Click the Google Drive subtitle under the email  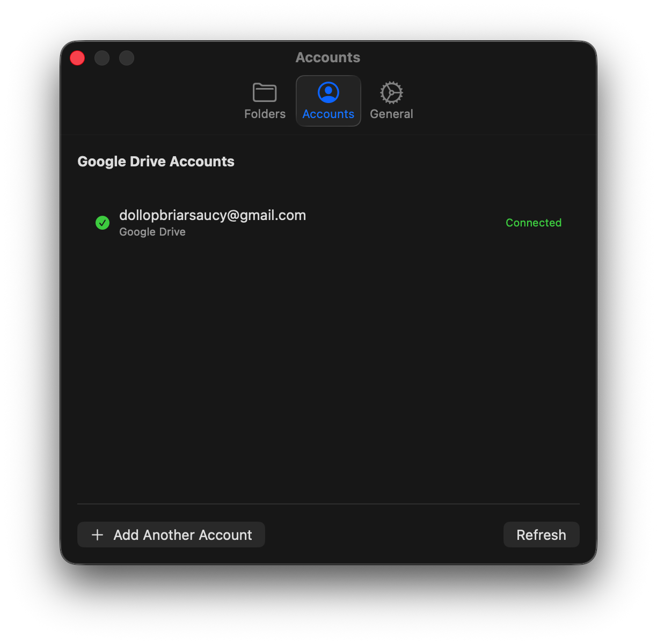pyautogui.click(x=152, y=232)
